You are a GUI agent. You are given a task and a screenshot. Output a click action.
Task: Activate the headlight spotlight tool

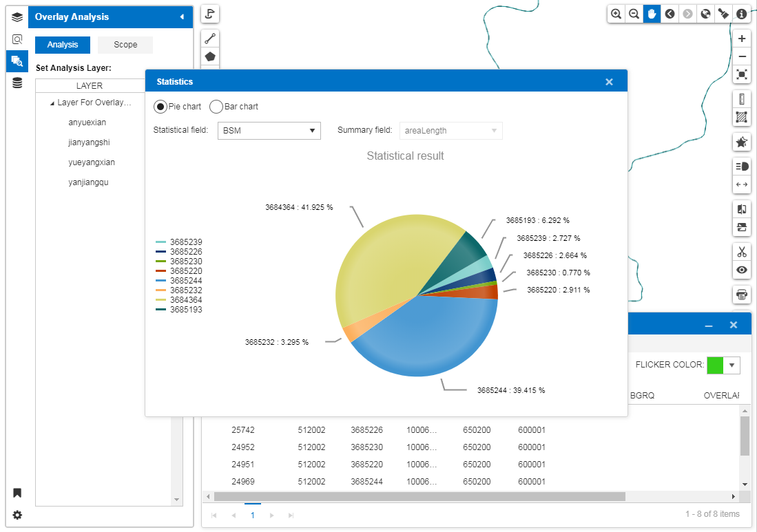(742, 167)
